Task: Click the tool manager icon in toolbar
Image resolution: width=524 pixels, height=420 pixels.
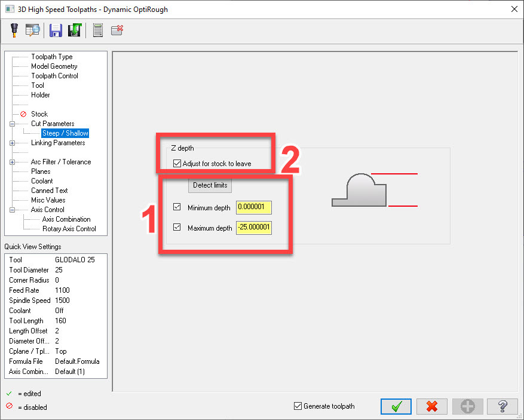Action: pyautogui.click(x=14, y=30)
